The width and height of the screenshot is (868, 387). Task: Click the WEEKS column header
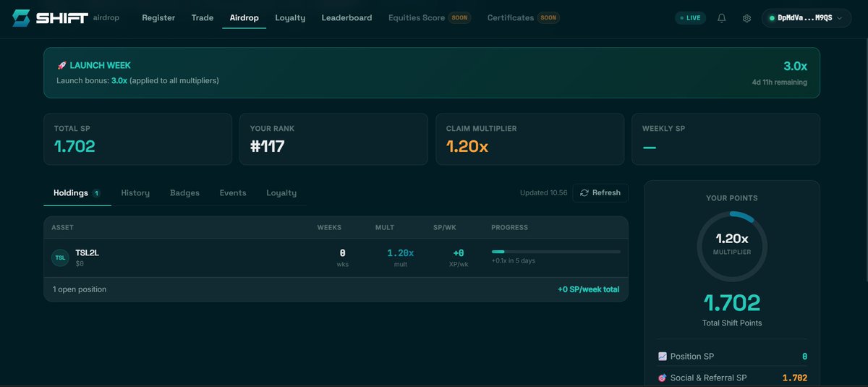329,228
